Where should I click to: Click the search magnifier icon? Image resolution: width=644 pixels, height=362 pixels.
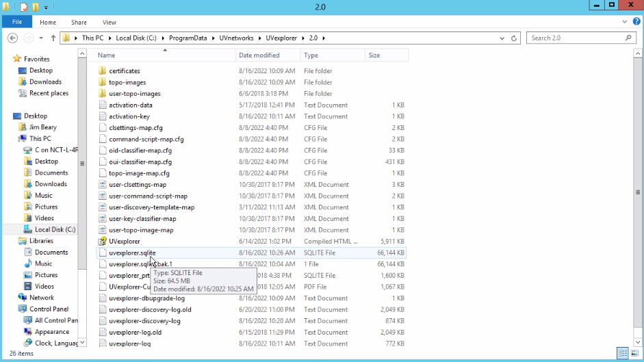pyautogui.click(x=628, y=38)
